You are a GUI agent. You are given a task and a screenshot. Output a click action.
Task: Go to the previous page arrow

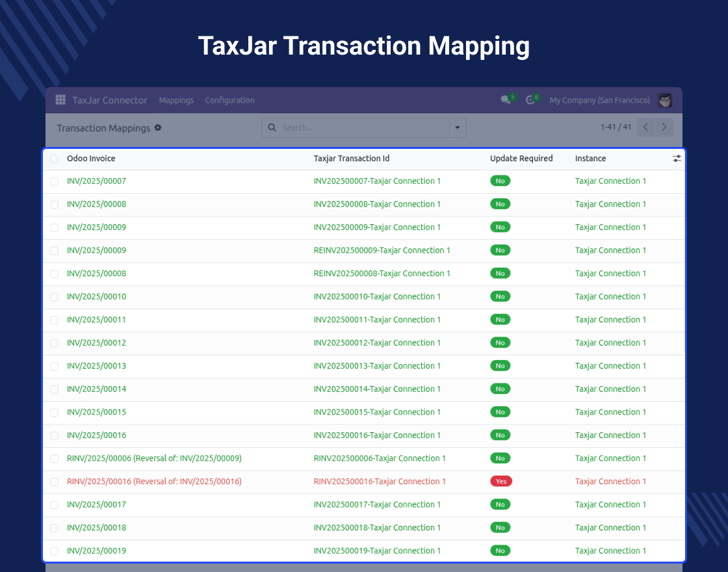[645, 127]
